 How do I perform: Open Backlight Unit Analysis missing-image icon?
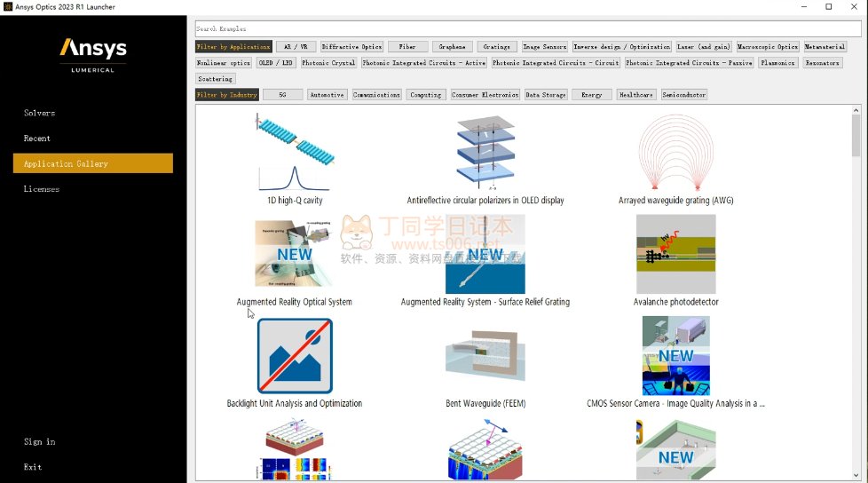click(x=295, y=356)
